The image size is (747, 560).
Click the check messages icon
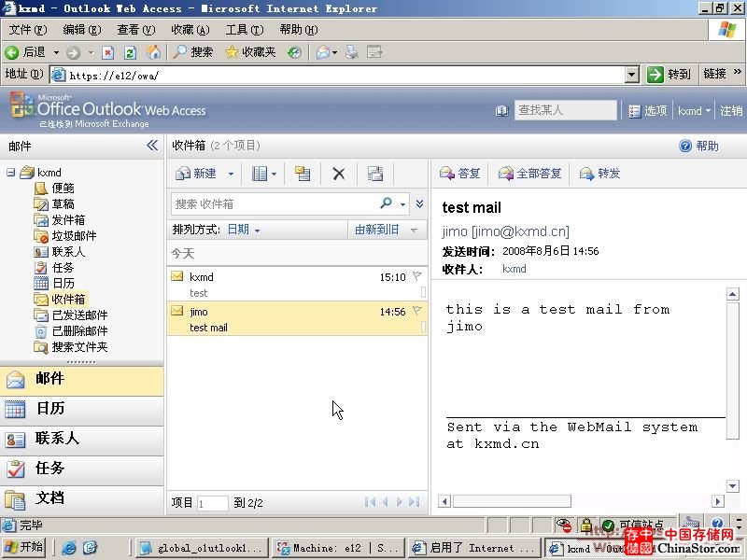(375, 174)
